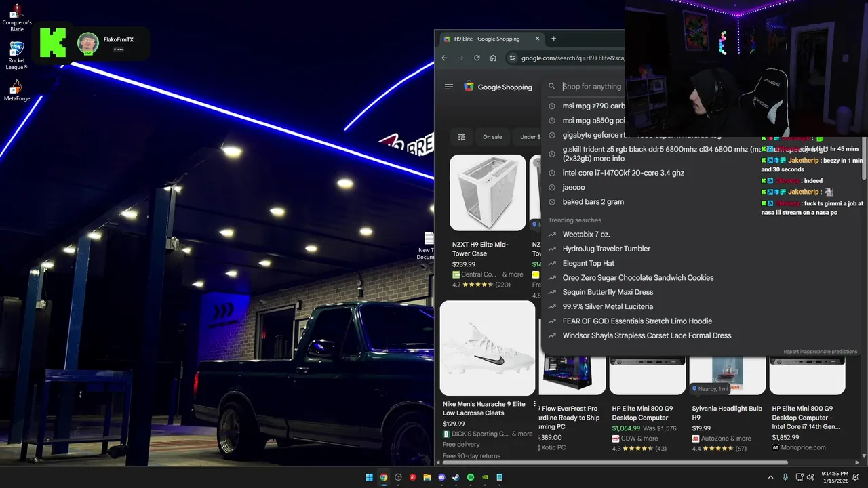Go back in Chrome browser
The image size is (868, 488).
[444, 58]
